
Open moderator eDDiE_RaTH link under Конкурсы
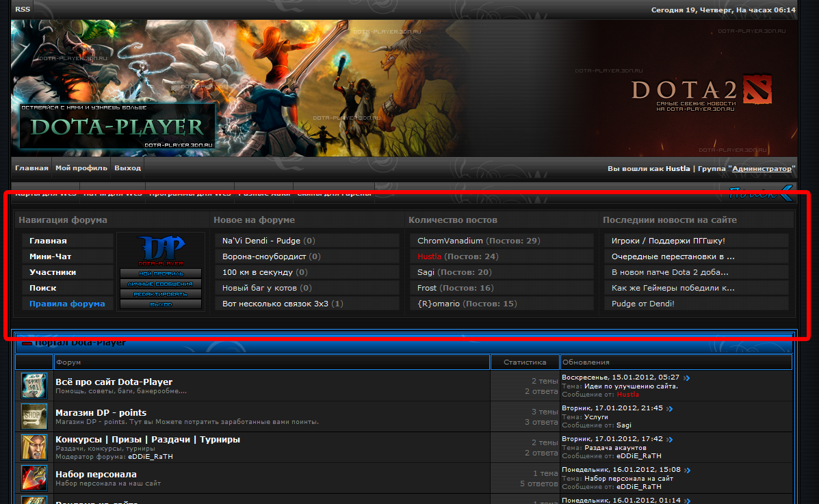pos(151,457)
